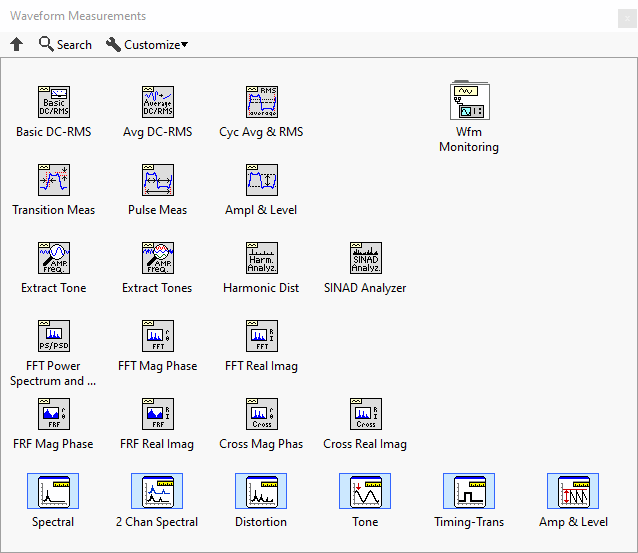Choose the Harmonic Dist analyzer icon
Screen dimensions: 638x553
[x=261, y=258]
